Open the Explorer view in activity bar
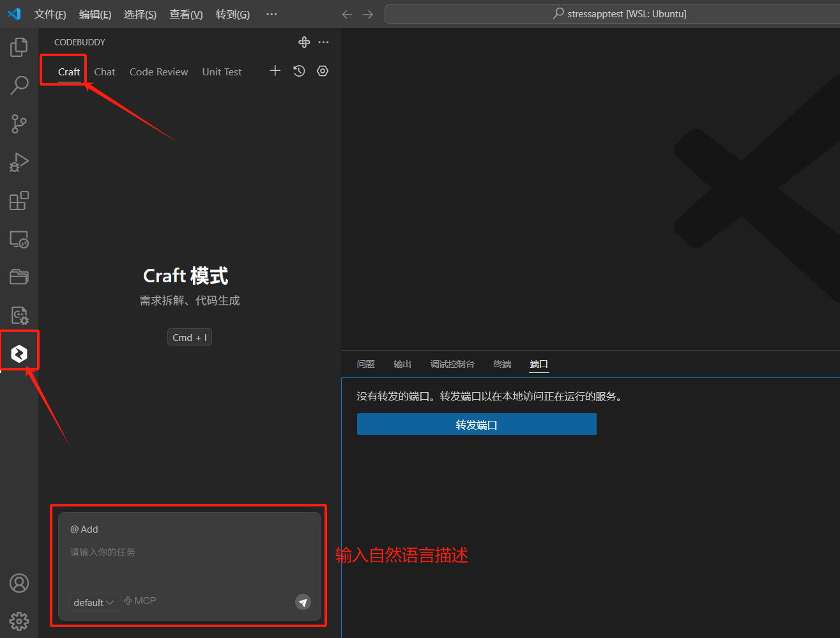840x638 pixels. [x=19, y=47]
